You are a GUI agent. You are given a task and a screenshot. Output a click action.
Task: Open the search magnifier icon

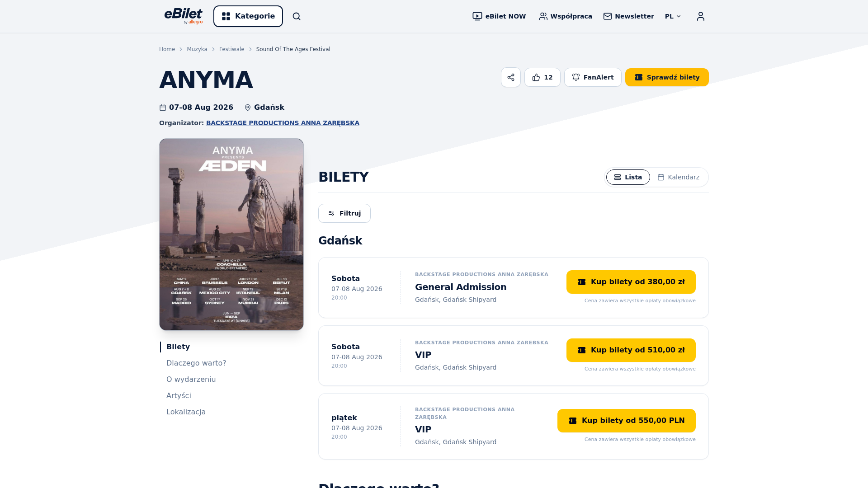(x=297, y=16)
